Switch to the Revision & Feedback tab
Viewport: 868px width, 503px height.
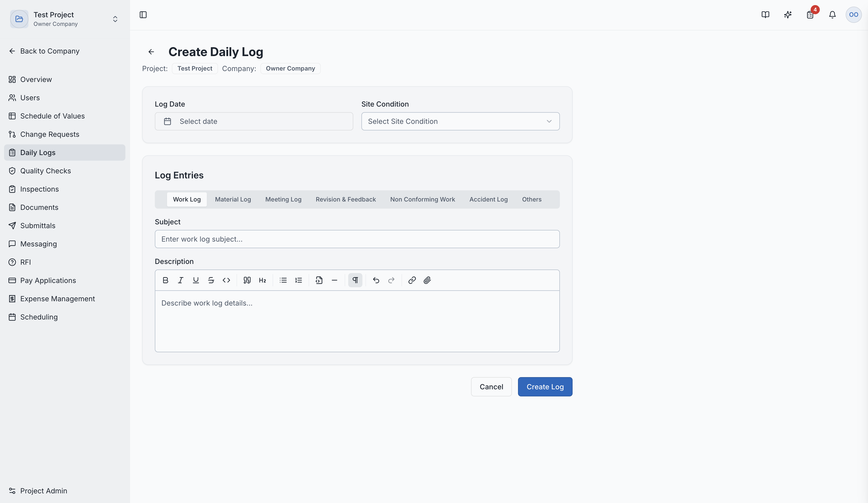pyautogui.click(x=345, y=199)
